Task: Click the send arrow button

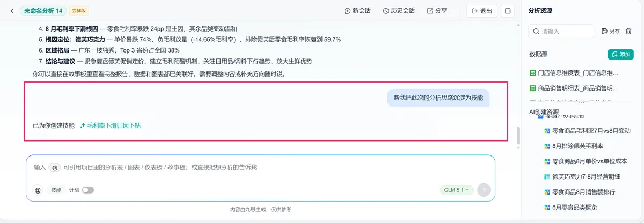Action: [x=484, y=190]
